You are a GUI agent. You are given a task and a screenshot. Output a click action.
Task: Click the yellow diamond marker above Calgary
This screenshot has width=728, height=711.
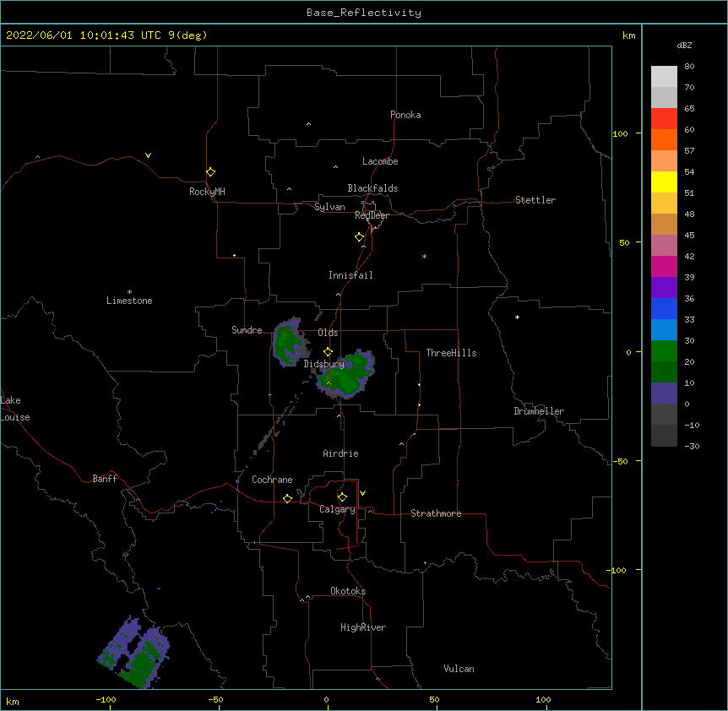click(342, 497)
